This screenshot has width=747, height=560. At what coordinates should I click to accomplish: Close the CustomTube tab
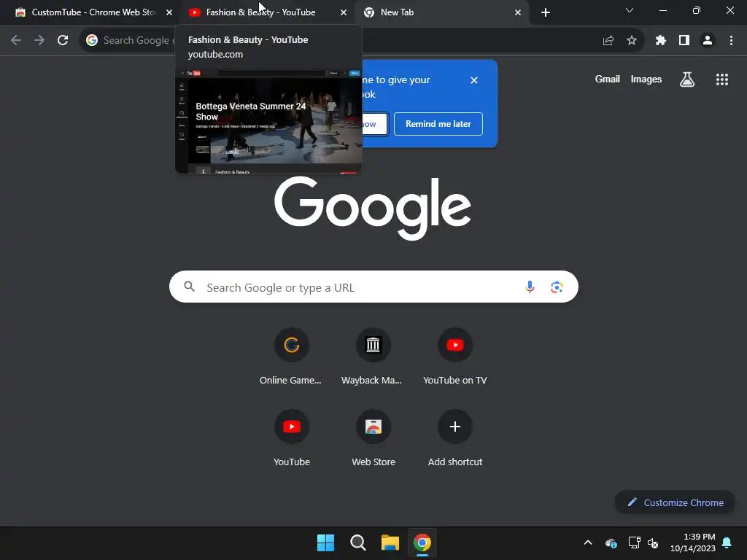click(x=169, y=13)
